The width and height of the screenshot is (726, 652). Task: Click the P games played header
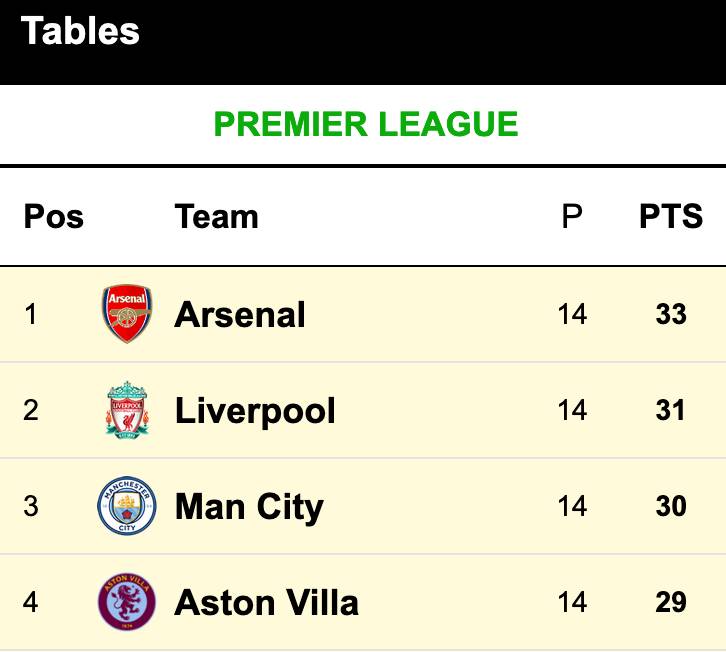click(x=572, y=216)
